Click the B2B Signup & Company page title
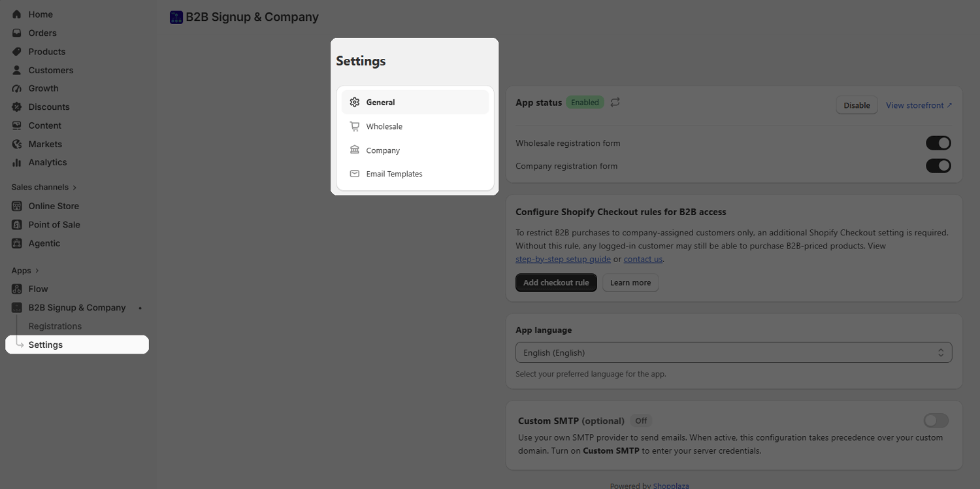This screenshot has height=489, width=980. click(252, 18)
